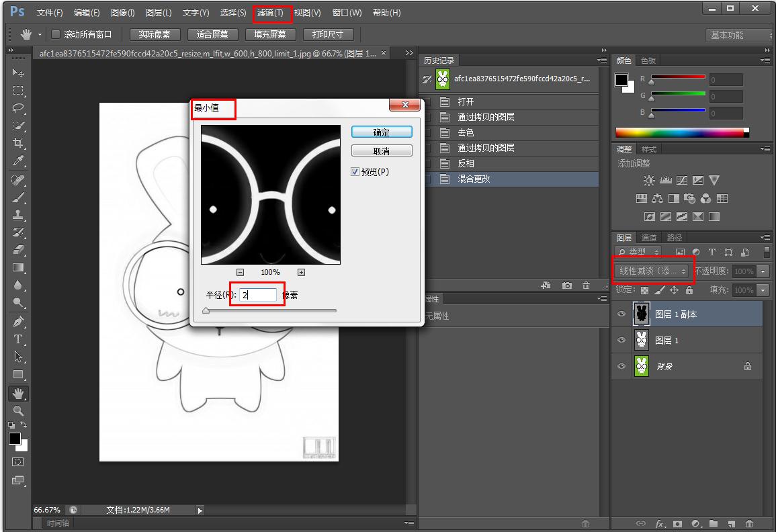Switch to the 通道 tab
The height and width of the screenshot is (532, 776).
(648, 237)
